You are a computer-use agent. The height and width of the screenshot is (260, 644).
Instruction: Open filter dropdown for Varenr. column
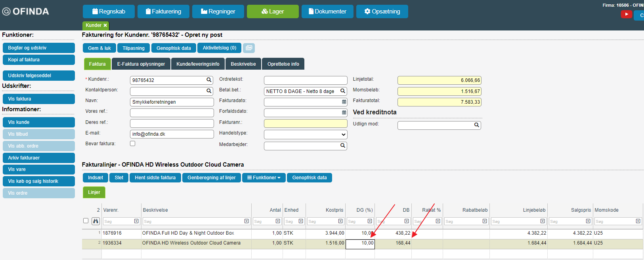pyautogui.click(x=136, y=221)
